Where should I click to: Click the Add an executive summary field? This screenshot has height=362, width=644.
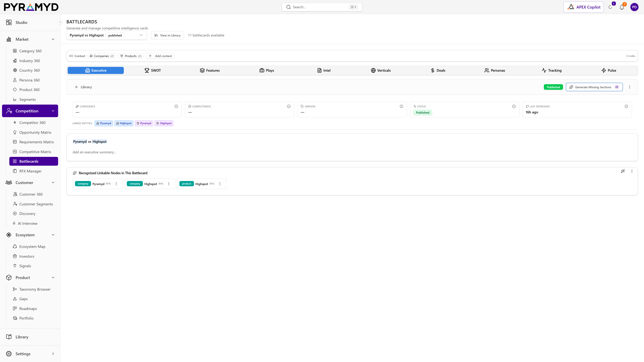click(x=94, y=152)
